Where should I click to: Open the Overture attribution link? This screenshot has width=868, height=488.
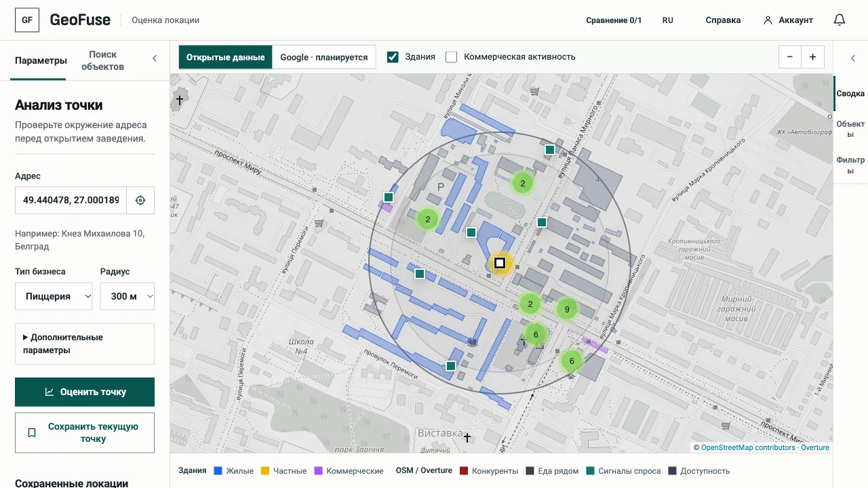tap(815, 447)
